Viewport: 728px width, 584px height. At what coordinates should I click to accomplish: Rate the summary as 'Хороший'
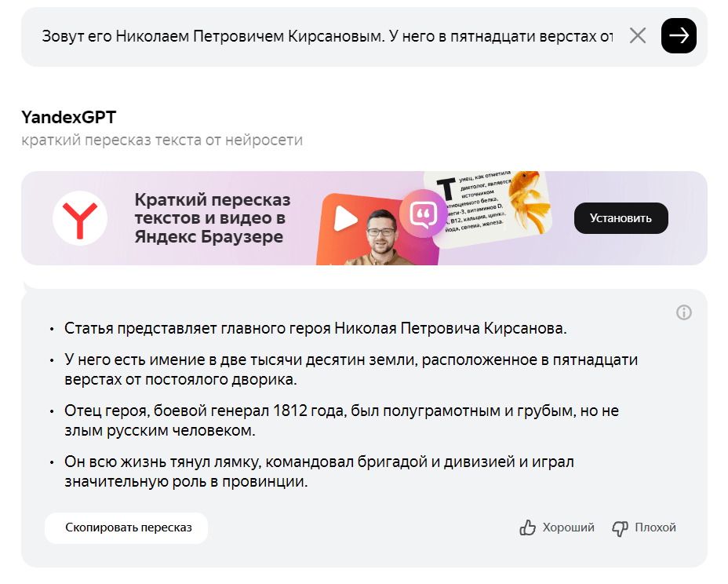557,527
